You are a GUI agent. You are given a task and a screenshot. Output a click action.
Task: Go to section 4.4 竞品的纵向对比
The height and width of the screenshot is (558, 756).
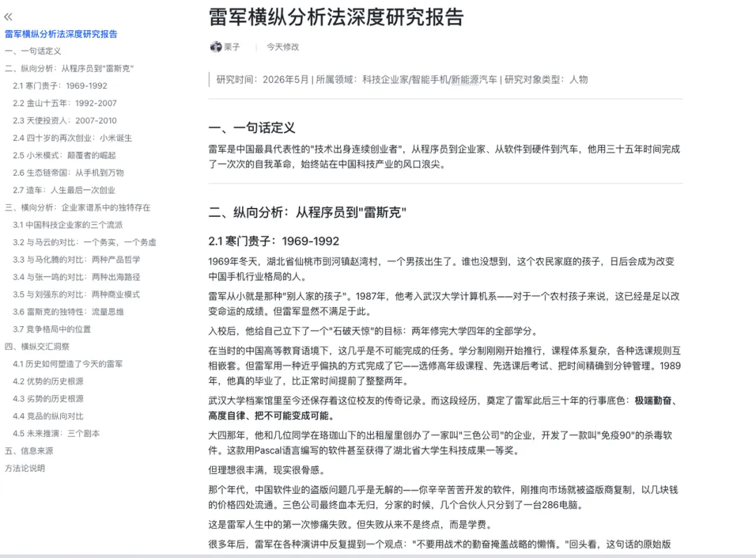pos(48,416)
